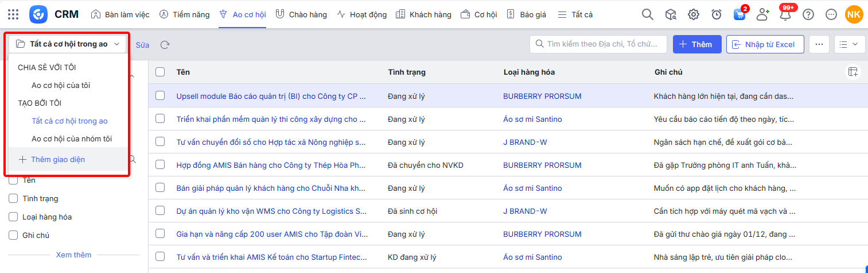Click the add user icon in top bar
The width and height of the screenshot is (868, 273).
[x=762, y=14]
